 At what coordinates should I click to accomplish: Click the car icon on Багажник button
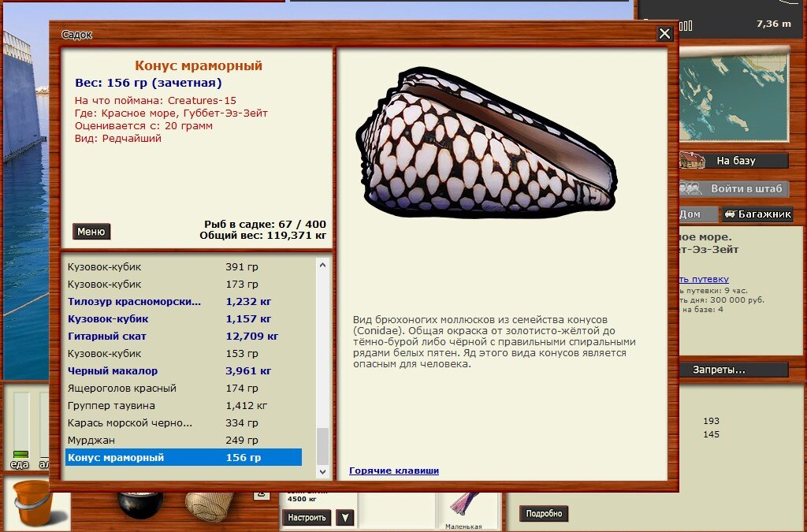[729, 214]
